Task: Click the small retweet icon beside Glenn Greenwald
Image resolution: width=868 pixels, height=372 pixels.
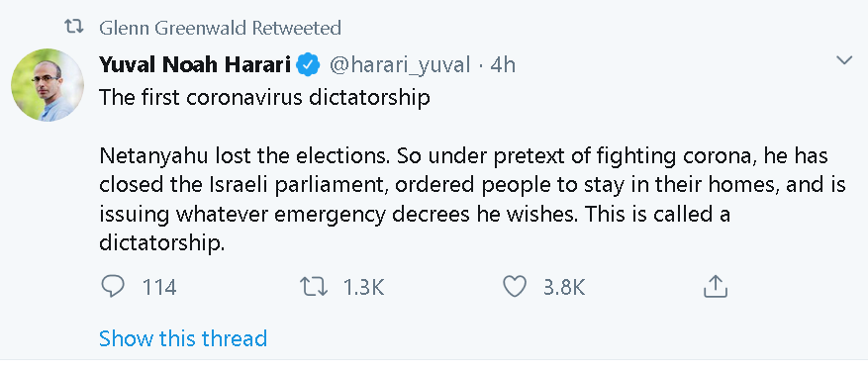Action: click(x=74, y=27)
